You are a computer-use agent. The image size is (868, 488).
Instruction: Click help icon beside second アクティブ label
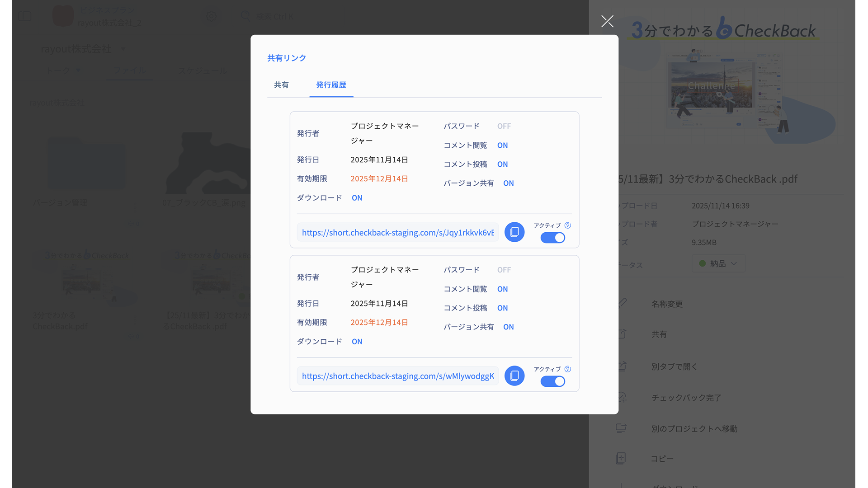pos(568,369)
